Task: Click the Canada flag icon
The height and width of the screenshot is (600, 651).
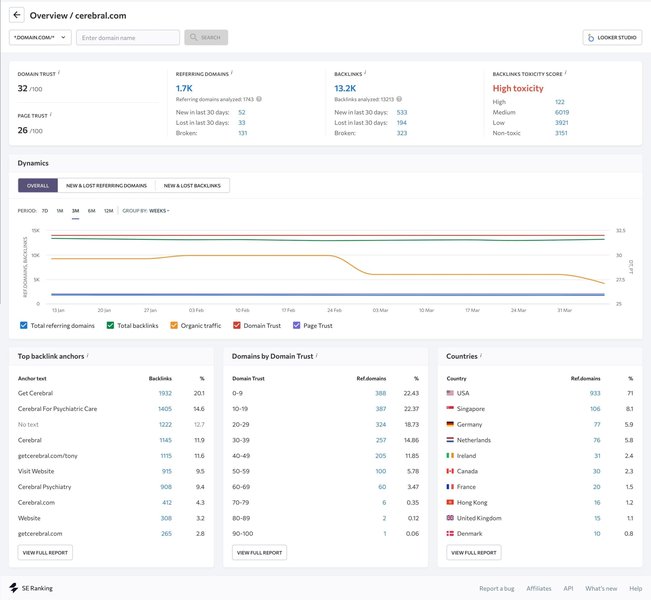Action: (450, 471)
